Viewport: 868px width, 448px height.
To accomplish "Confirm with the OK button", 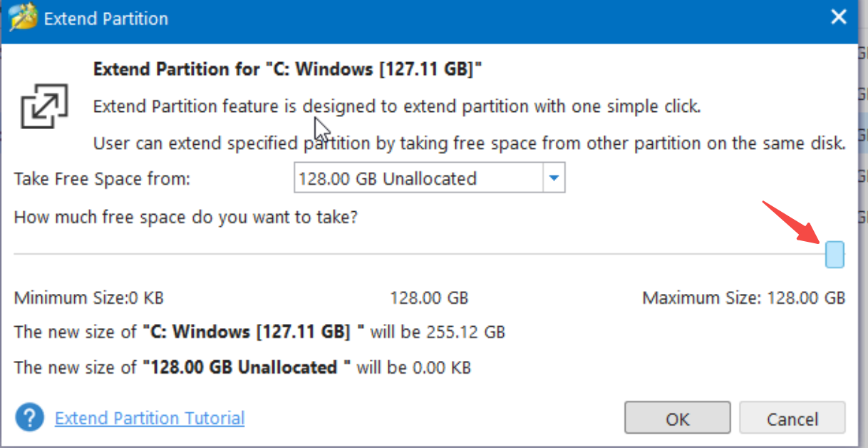I will (678, 419).
